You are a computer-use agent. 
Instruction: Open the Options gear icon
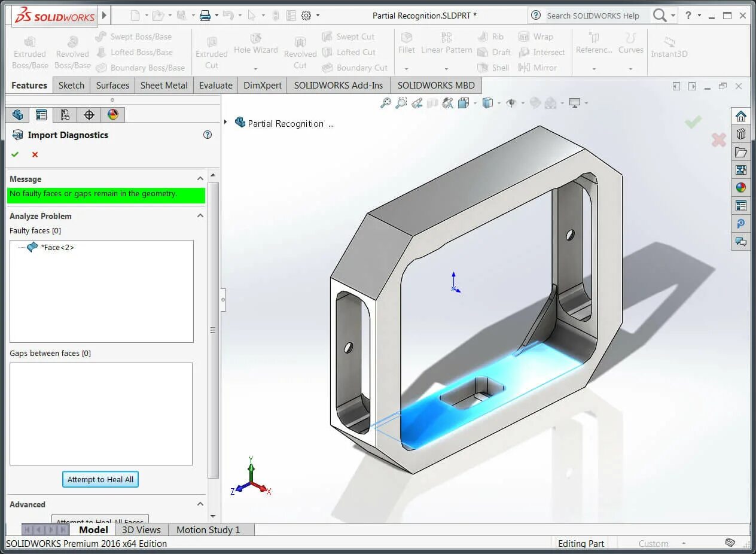pos(306,16)
